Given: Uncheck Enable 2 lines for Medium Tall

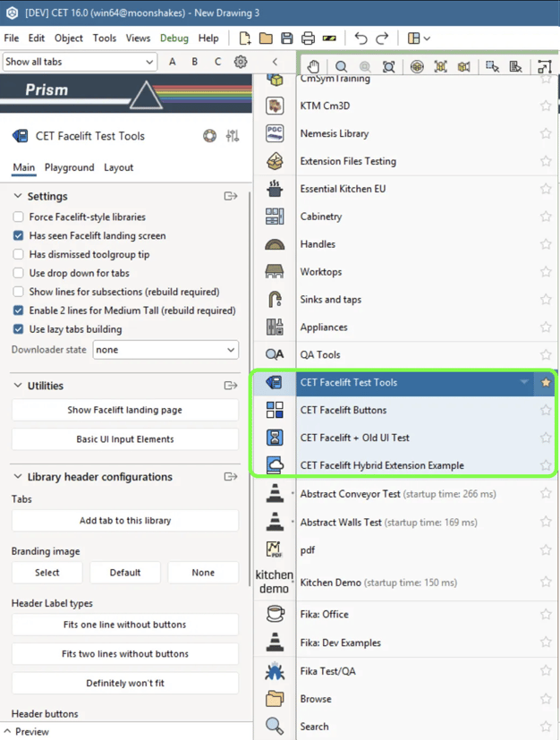Looking at the screenshot, I should point(19,310).
